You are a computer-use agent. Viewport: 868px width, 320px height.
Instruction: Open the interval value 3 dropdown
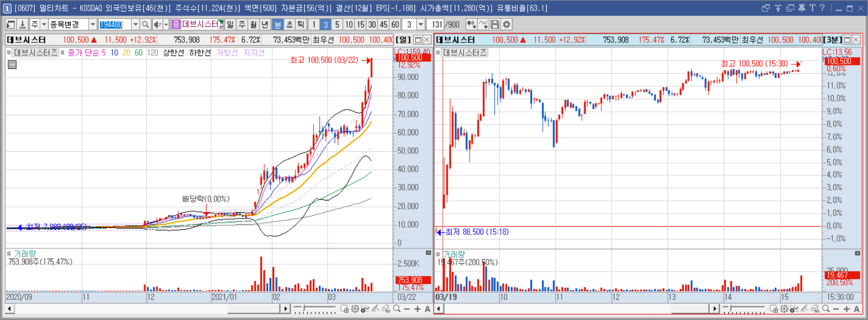(x=421, y=24)
